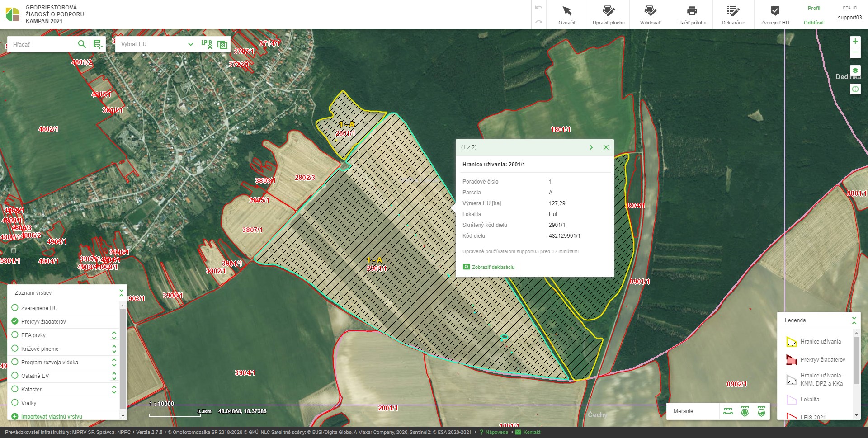Open the Kontakt link in footer
This screenshot has height=438, width=868.
point(532,432)
